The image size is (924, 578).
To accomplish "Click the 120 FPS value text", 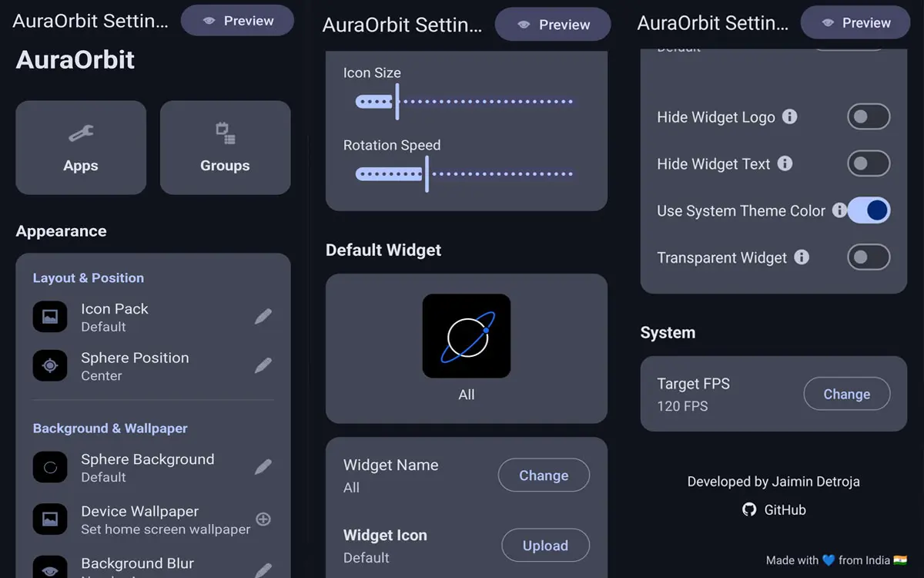I will [682, 406].
